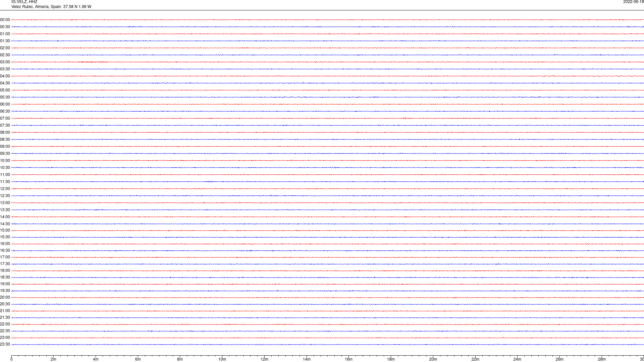The width and height of the screenshot is (644, 362).
Task: Click the 19:00 row time label
Action: click(x=5, y=284)
